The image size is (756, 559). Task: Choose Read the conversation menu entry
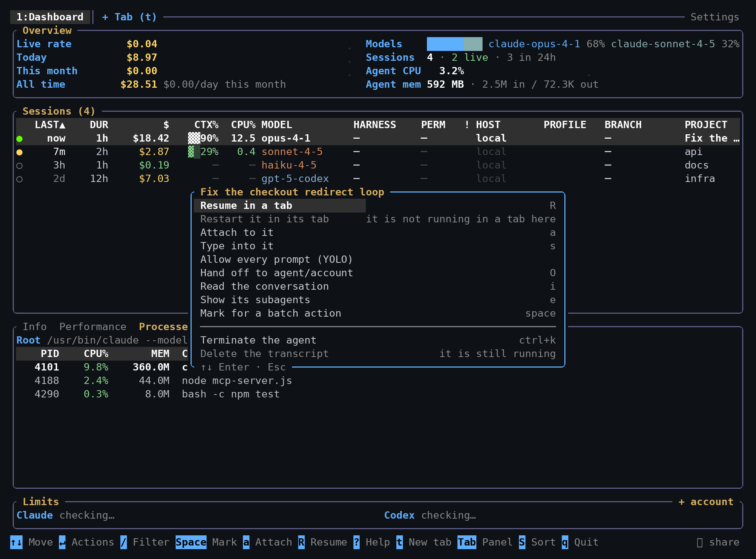[x=378, y=286]
